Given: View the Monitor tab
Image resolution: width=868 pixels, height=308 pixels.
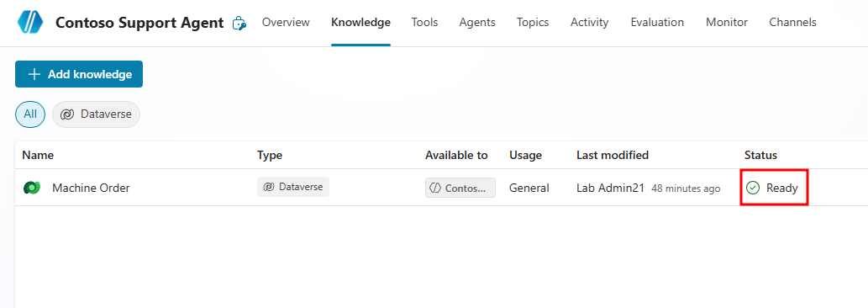Looking at the screenshot, I should [727, 22].
